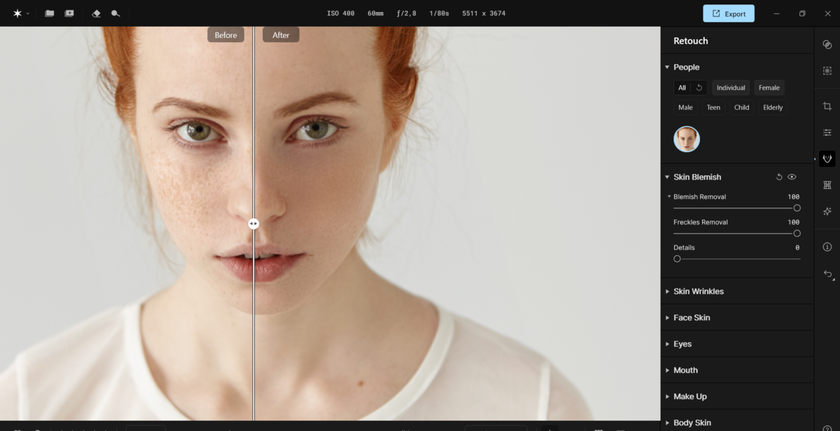
Task: Select the Elderly filter chip
Action: [x=772, y=107]
